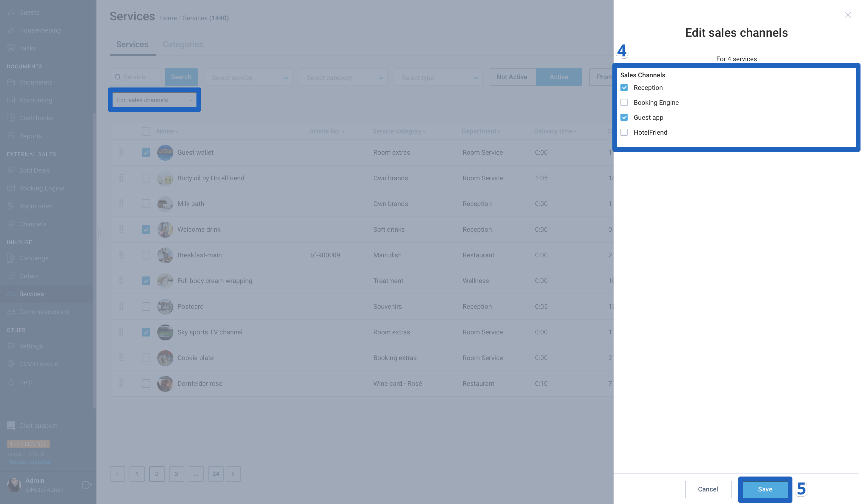Click the Admin avatar picture
The height and width of the screenshot is (504, 862).
pos(14,485)
